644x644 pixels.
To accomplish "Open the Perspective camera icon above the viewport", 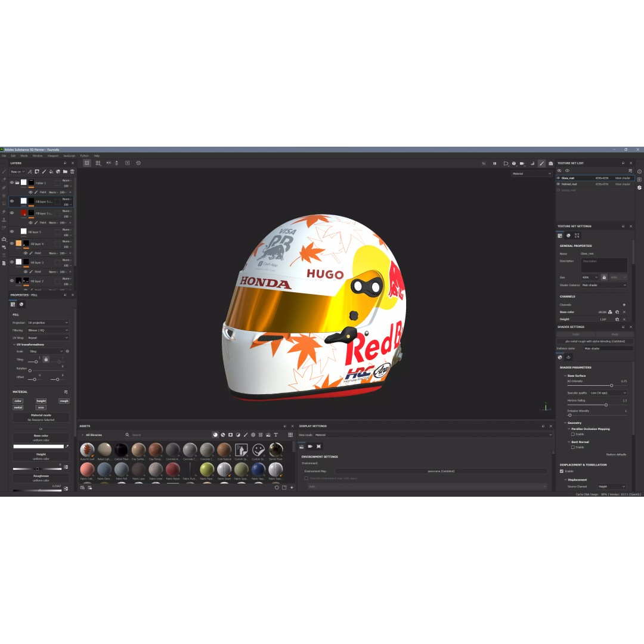I will (522, 163).
